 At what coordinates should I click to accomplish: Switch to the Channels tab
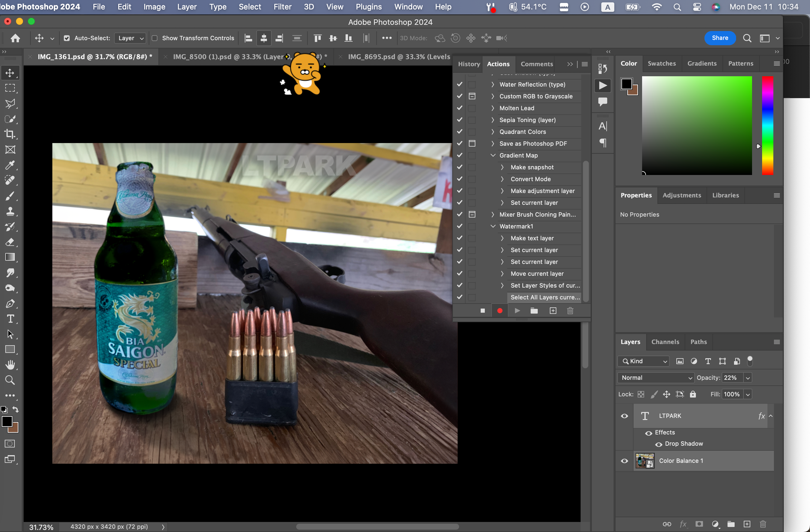point(665,342)
